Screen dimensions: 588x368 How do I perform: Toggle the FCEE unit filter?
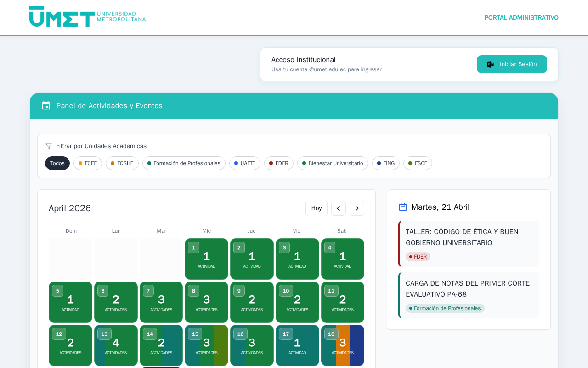pos(88,163)
